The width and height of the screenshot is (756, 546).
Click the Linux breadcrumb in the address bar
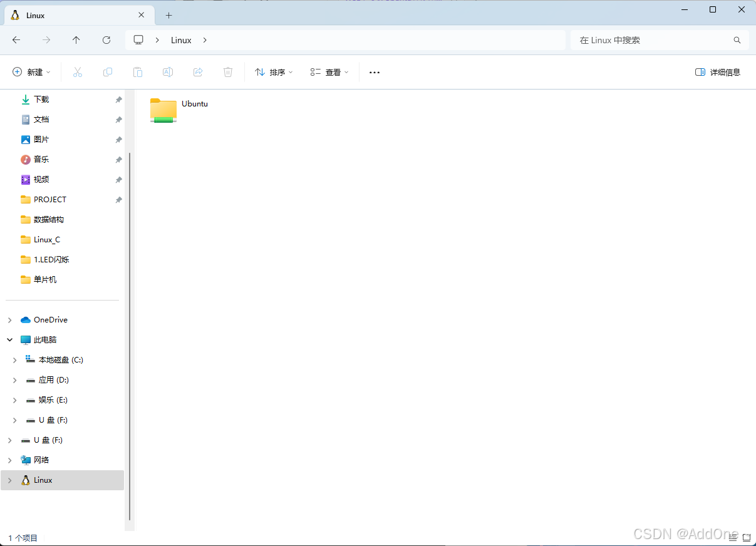pos(181,40)
